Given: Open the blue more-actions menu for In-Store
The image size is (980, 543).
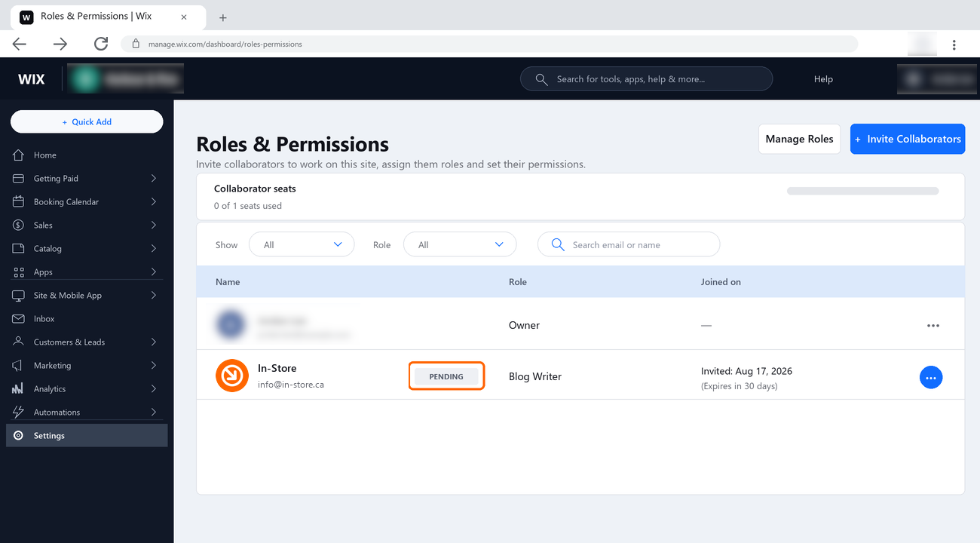Looking at the screenshot, I should click(931, 377).
